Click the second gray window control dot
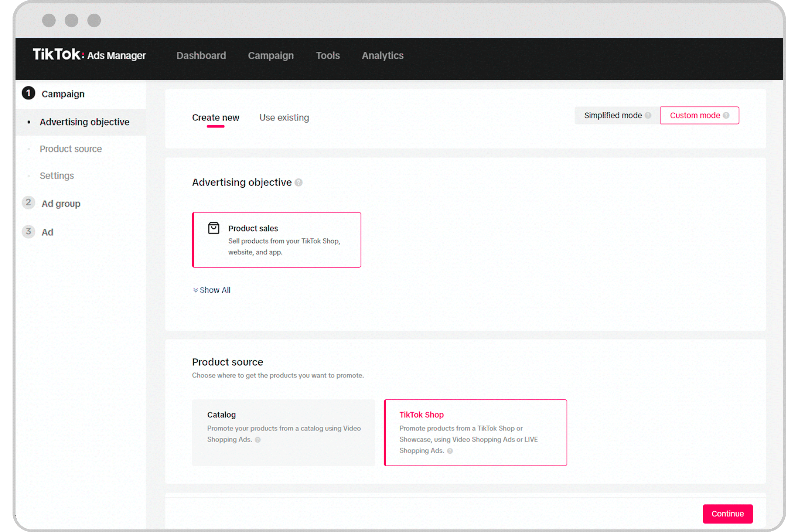Screen dimensions: 798x532 click(71, 20)
